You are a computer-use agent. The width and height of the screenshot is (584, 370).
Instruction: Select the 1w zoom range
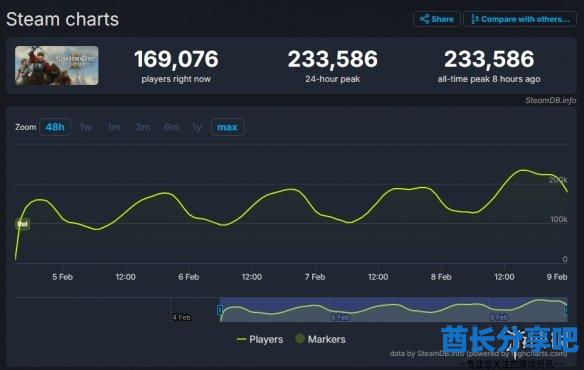pyautogui.click(x=86, y=127)
